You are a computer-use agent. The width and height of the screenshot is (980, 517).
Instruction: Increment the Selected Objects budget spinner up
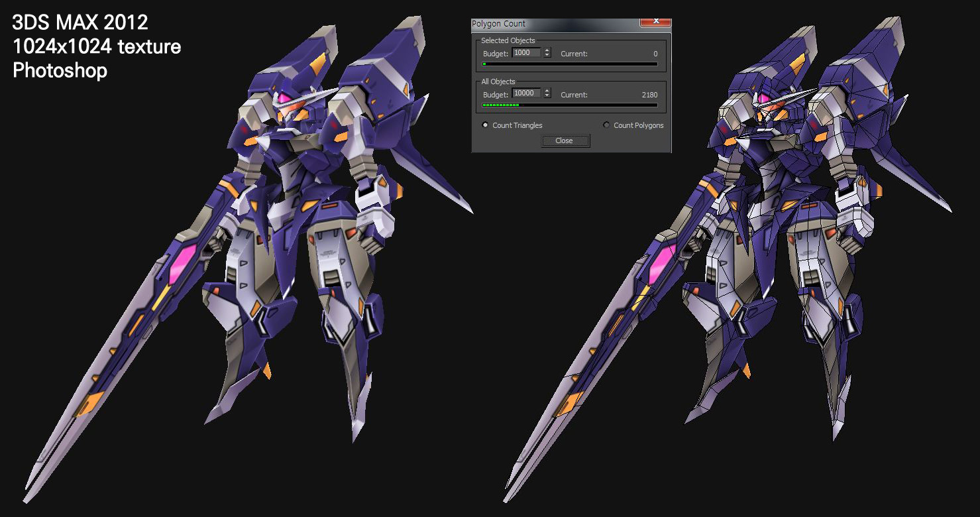pos(546,50)
